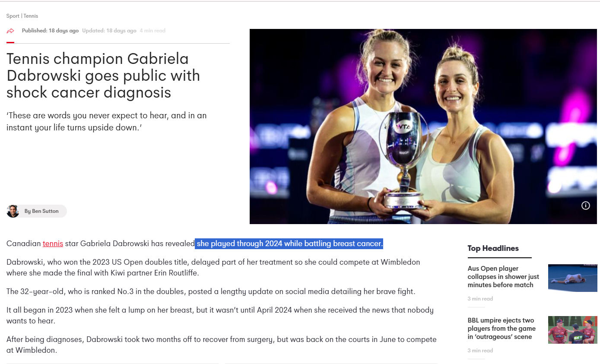Click the paragraph starting 'It all began in 2023'
The height and width of the screenshot is (364, 600).
point(220,315)
